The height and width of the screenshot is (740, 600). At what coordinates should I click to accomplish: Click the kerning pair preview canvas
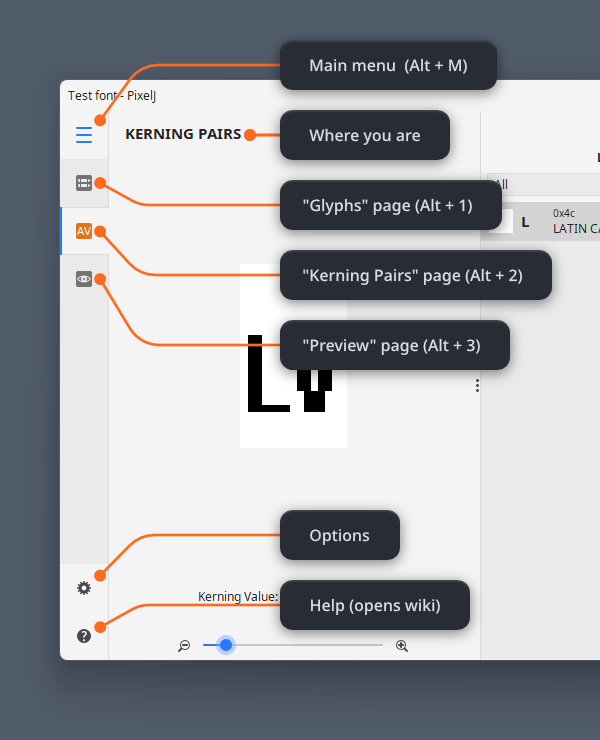pos(293,356)
